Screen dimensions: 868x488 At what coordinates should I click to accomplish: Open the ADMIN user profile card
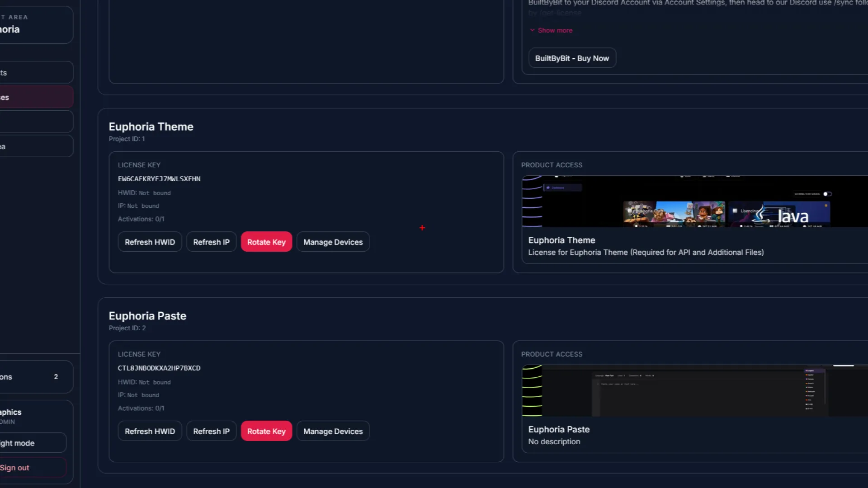(32, 416)
